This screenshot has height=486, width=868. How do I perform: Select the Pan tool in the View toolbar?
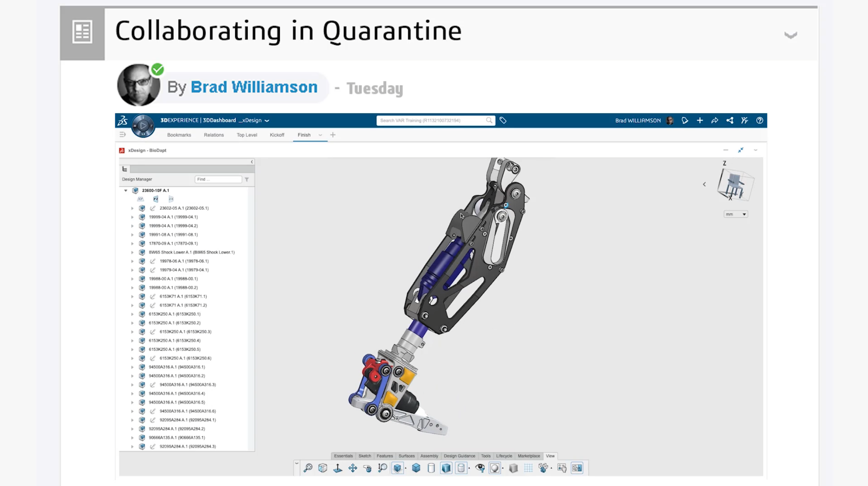[353, 467]
